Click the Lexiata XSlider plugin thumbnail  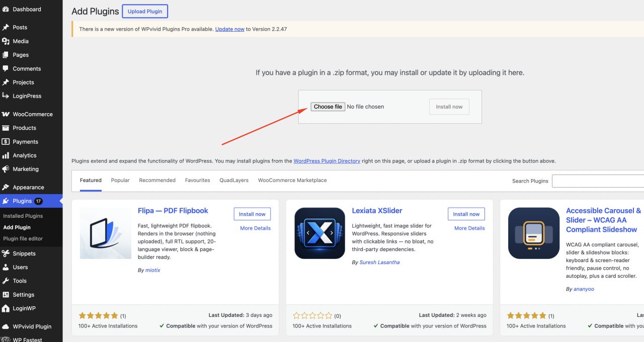[319, 233]
